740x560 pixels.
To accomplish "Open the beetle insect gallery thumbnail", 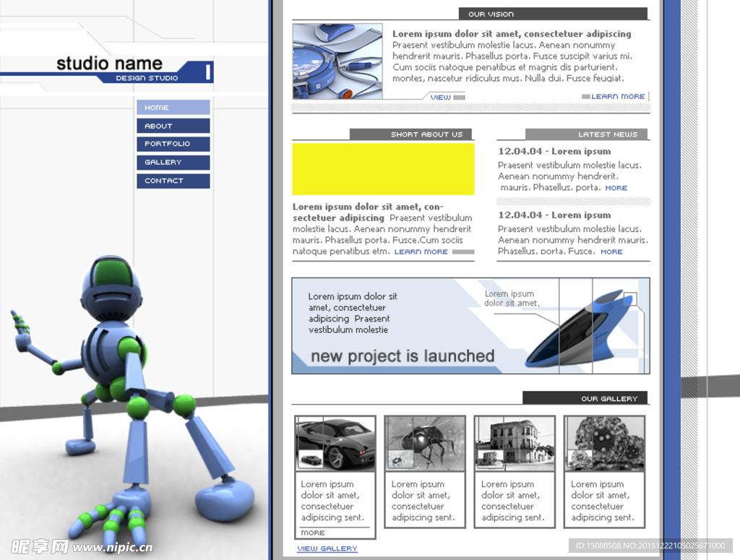I will (425, 444).
